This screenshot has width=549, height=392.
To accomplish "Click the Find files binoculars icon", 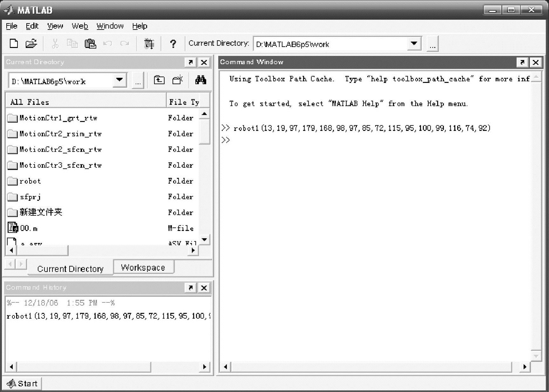I will click(200, 80).
